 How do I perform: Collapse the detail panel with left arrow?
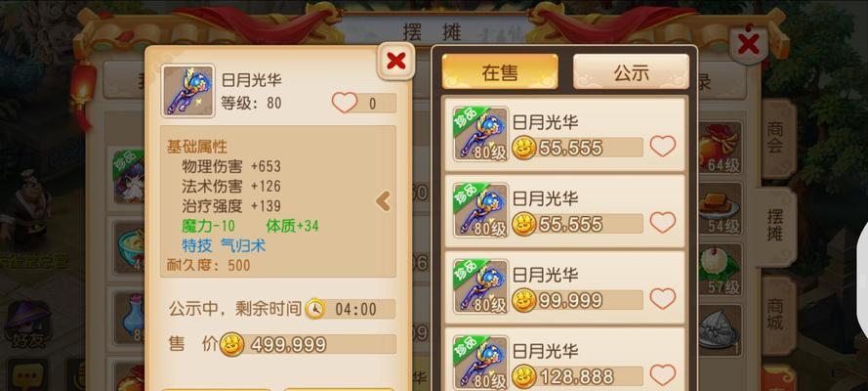click(383, 201)
